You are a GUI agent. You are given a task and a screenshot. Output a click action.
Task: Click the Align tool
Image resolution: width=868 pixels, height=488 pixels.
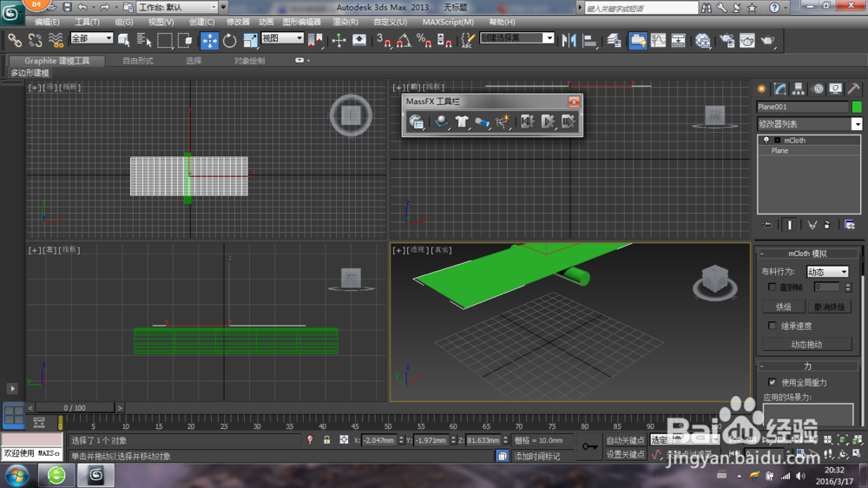(590, 41)
